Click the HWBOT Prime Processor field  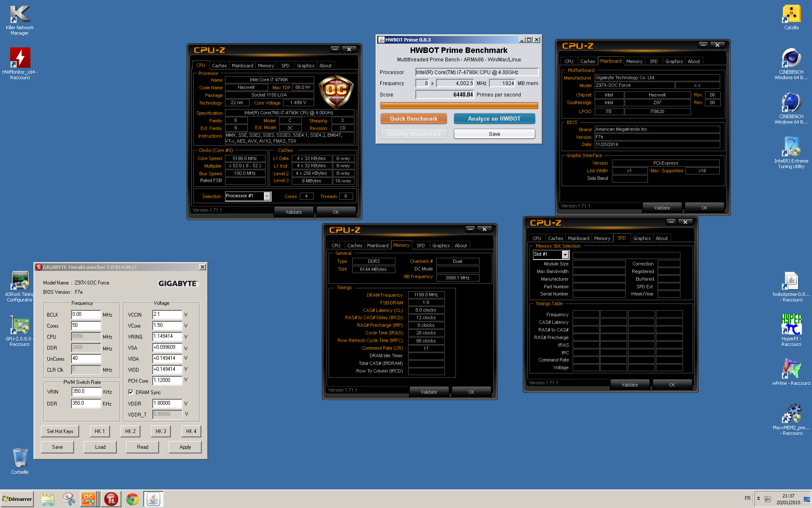477,72
